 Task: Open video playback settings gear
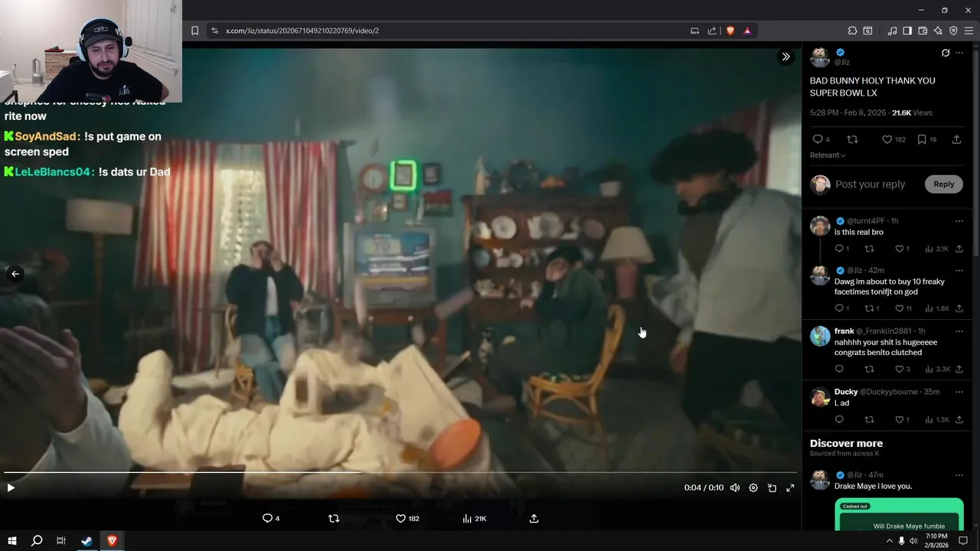[x=753, y=487]
